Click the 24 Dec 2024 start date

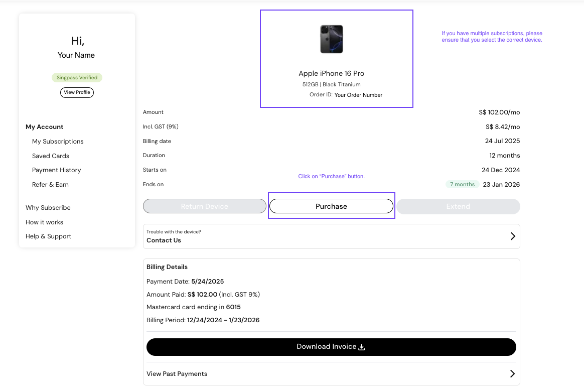click(x=501, y=170)
